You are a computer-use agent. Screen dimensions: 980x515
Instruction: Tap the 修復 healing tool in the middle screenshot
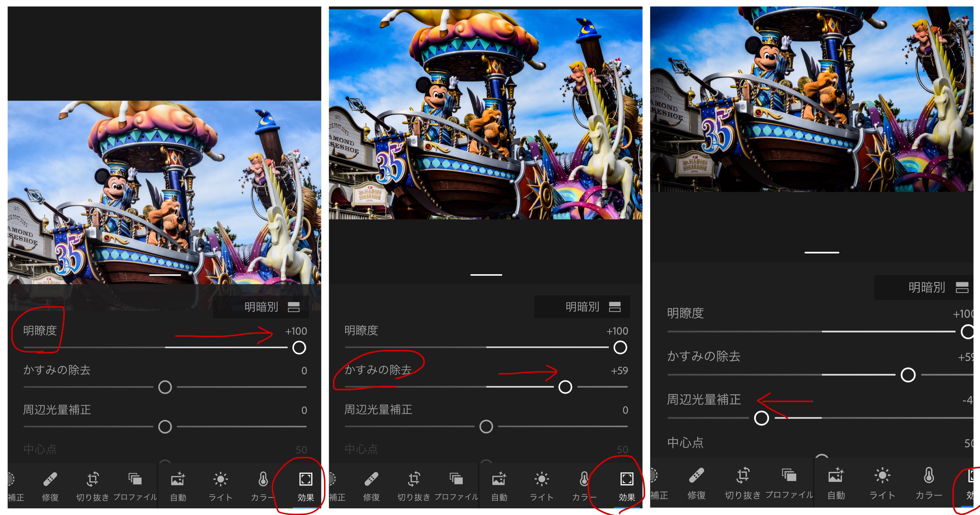click(371, 486)
